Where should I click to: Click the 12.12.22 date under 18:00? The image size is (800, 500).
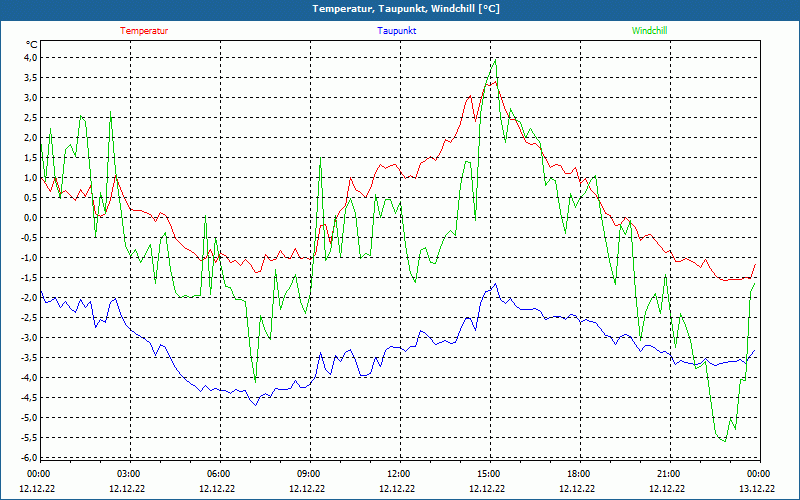(577, 488)
